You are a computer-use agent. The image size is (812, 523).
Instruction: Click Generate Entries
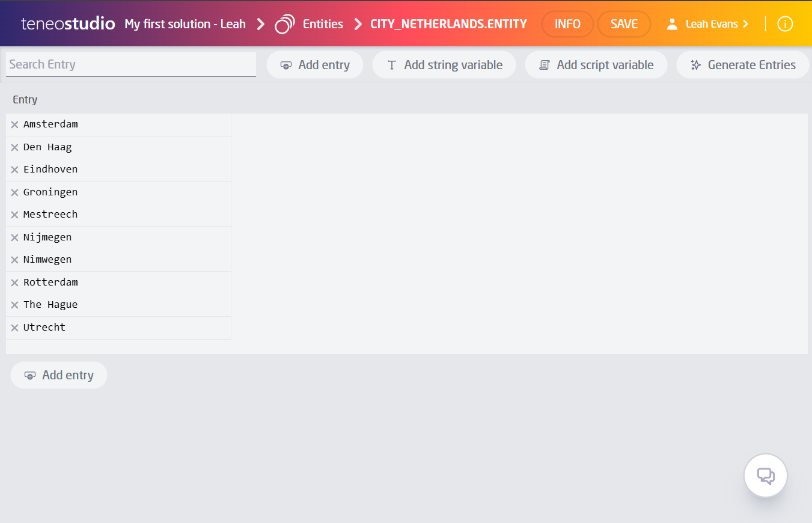(x=743, y=65)
